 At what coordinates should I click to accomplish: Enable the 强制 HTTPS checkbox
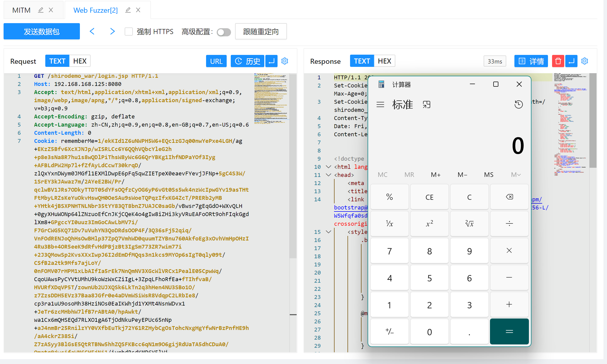coord(129,32)
